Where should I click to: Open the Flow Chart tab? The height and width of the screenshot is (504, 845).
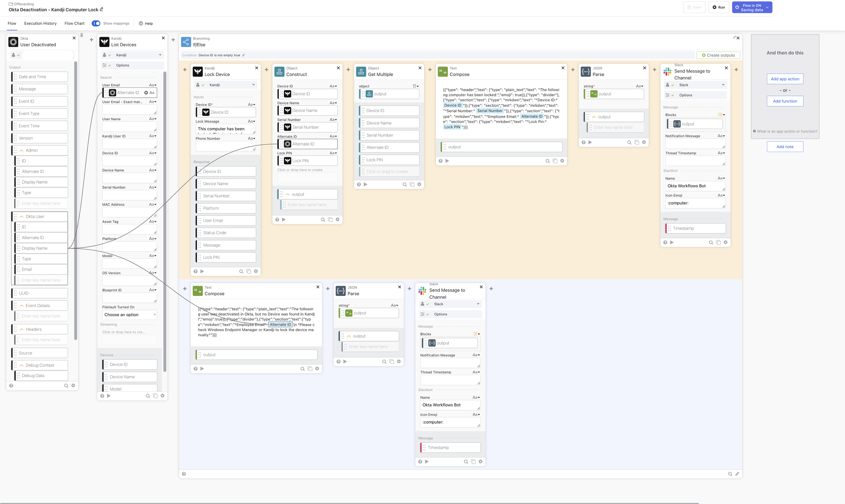[x=74, y=23]
